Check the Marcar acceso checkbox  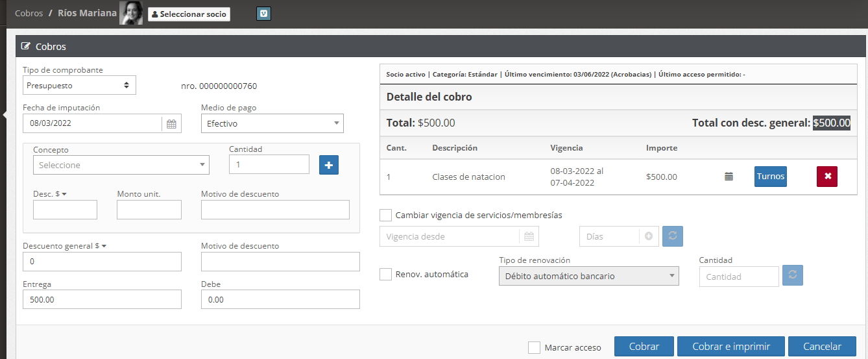click(x=534, y=347)
